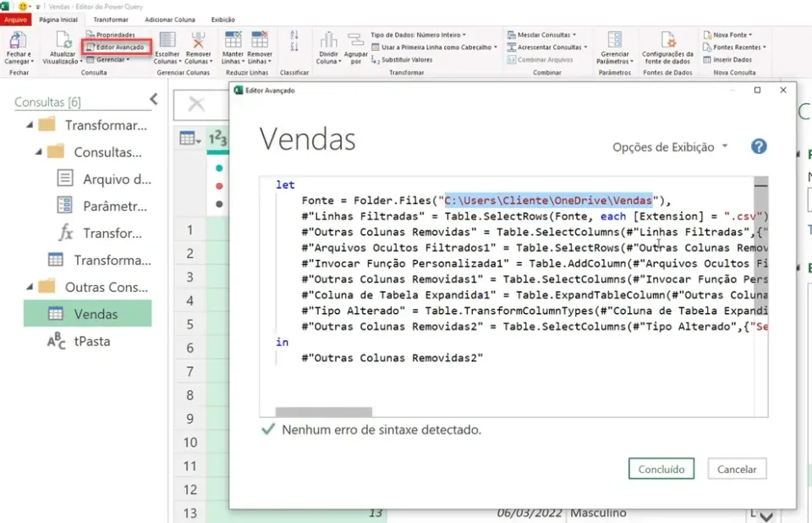Maximize the Editor Avançado dialog

coord(757,91)
